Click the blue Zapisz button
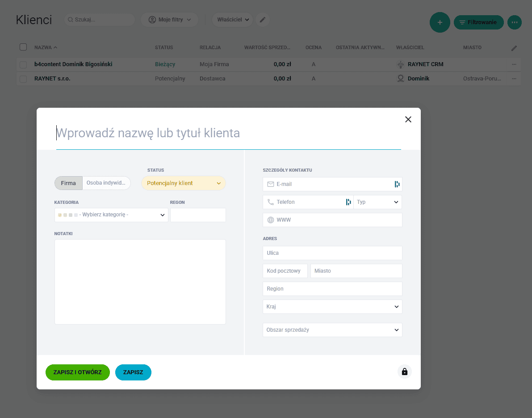532x418 pixels. point(133,372)
